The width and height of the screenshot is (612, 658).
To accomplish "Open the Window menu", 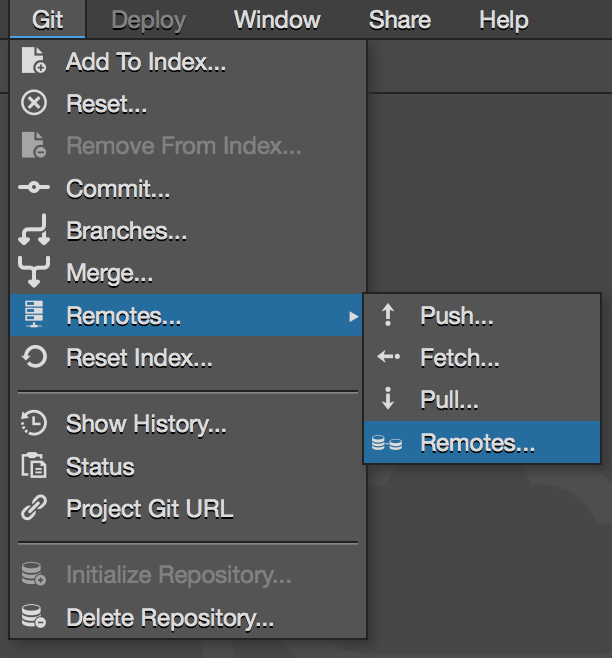I will pos(277,20).
